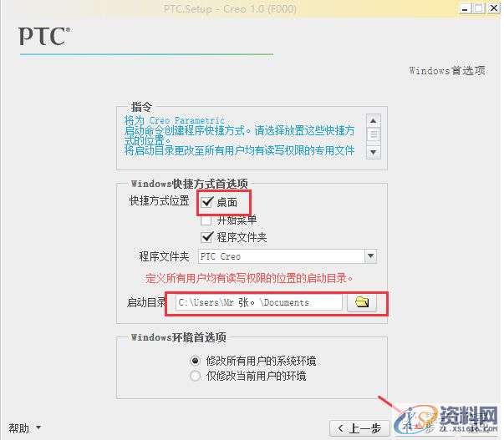Click the instructions scrollbar thumb
The image size is (504, 440).
[373, 134]
